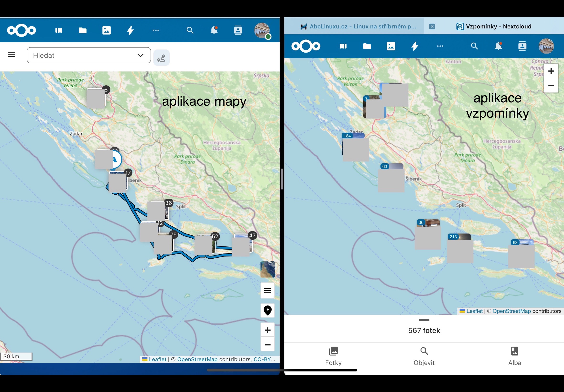Click the split view divider handle
This screenshot has width=564, height=392.
[282, 179]
